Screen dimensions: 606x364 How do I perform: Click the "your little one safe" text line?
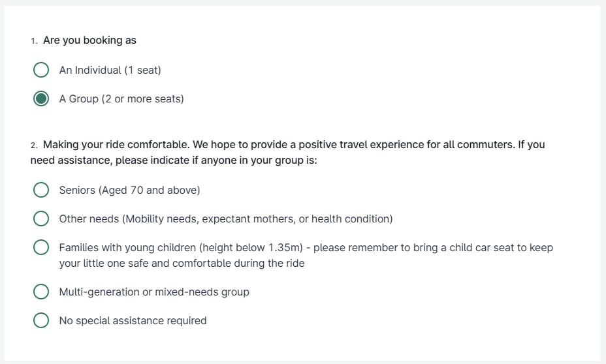[182, 264]
